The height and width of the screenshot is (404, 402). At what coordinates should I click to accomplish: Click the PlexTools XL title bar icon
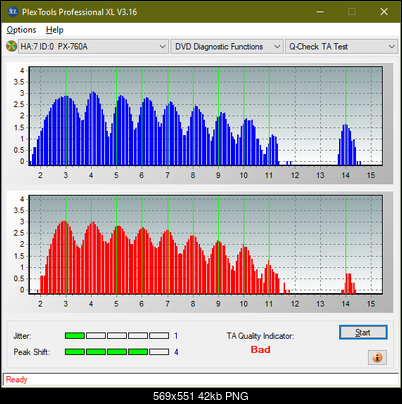click(12, 12)
